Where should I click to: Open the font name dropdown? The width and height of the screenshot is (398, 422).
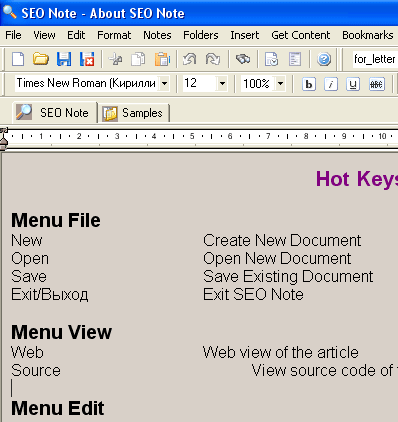(164, 83)
